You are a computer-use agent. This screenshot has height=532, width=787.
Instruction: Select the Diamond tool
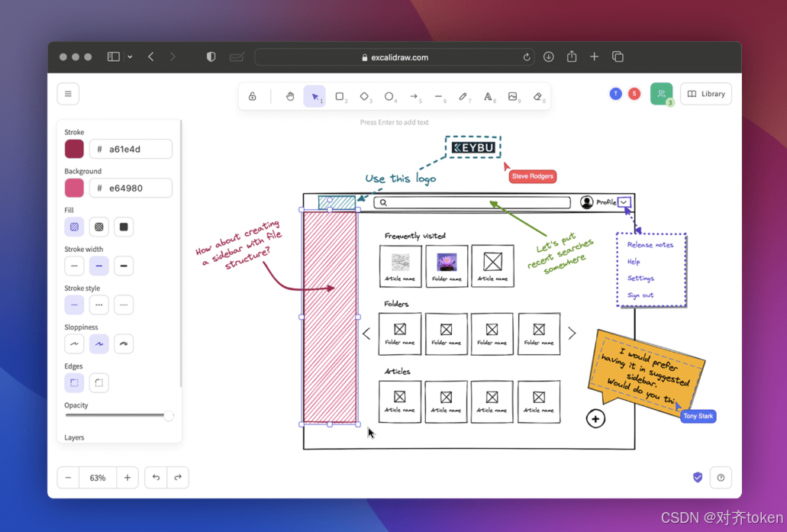364,96
